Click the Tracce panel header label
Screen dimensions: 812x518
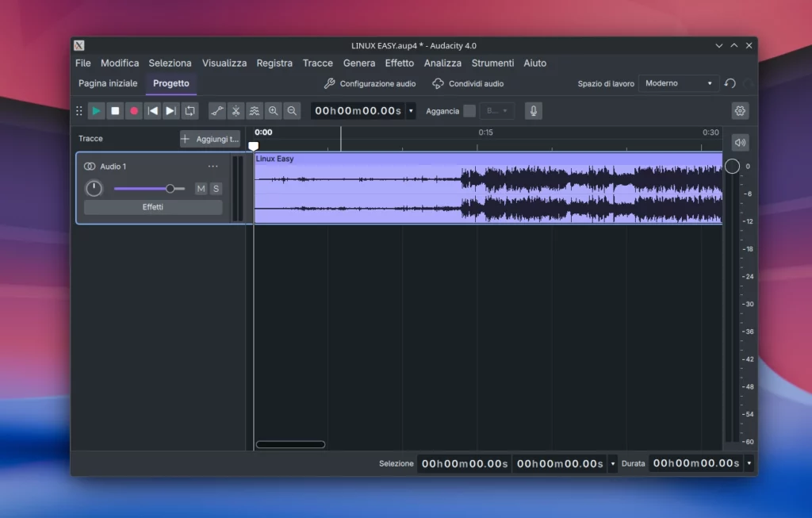(90, 139)
